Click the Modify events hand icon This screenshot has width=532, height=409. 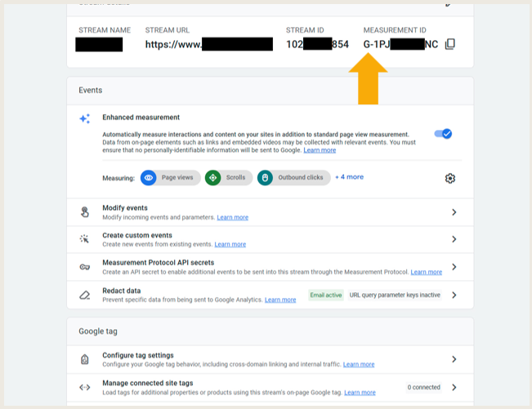click(x=84, y=212)
